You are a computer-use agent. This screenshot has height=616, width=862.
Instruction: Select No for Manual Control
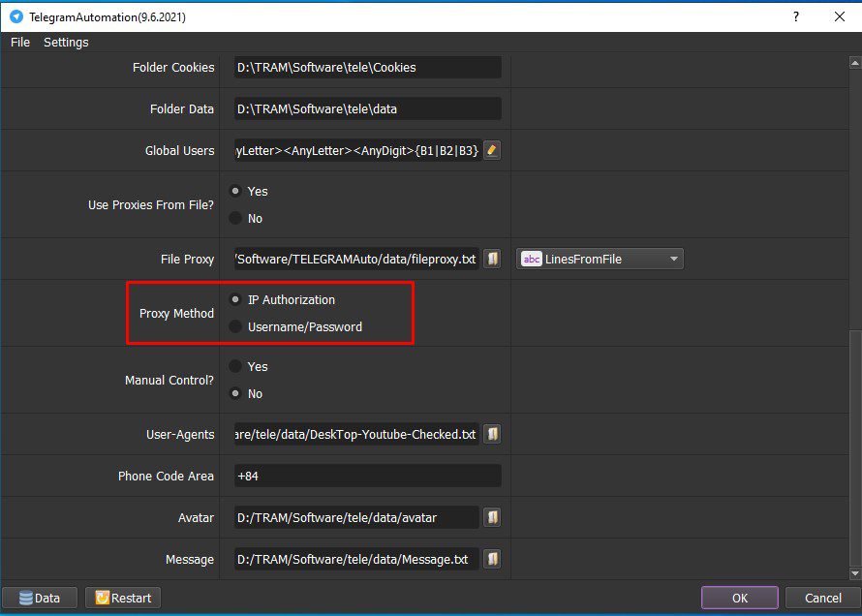(x=235, y=393)
